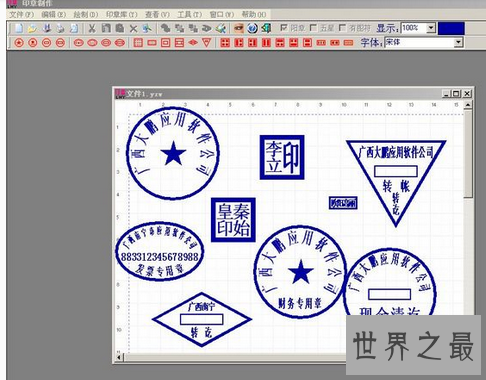This screenshot has width=486, height=380.
Task: Click the document's horizontal scrollbar left arrow
Action: coord(120,357)
